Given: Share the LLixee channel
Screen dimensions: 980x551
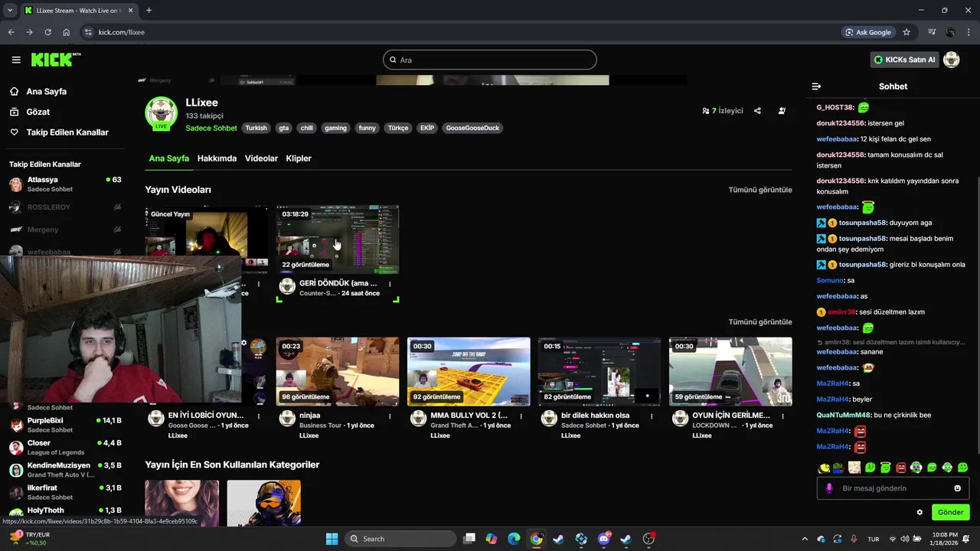Looking at the screenshot, I should pos(757,111).
